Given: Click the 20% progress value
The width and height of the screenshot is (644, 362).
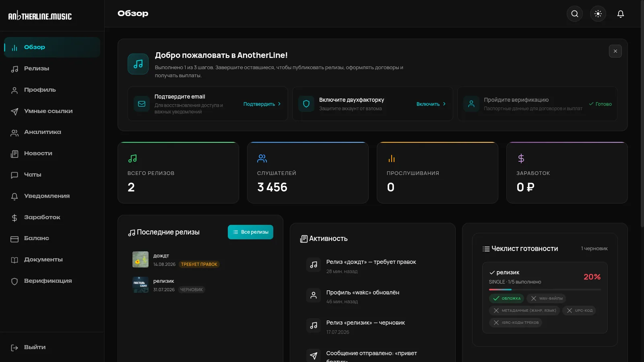Looking at the screenshot, I should point(592,277).
